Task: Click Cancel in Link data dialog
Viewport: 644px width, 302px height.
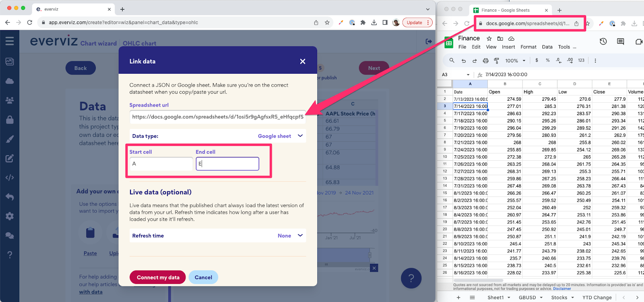Action: tap(203, 277)
